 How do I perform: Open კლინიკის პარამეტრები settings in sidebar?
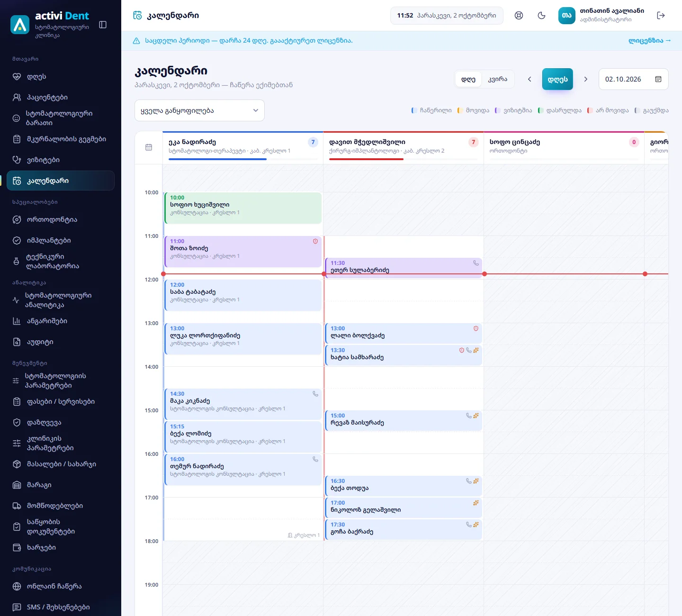tap(61, 444)
